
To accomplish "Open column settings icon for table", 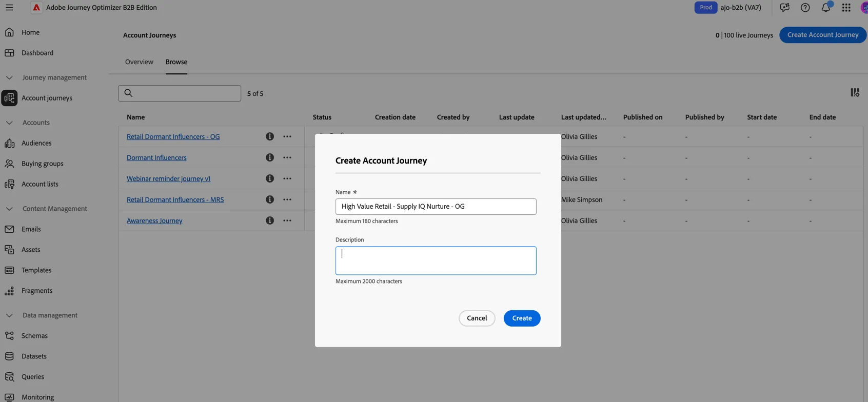I will 855,92.
